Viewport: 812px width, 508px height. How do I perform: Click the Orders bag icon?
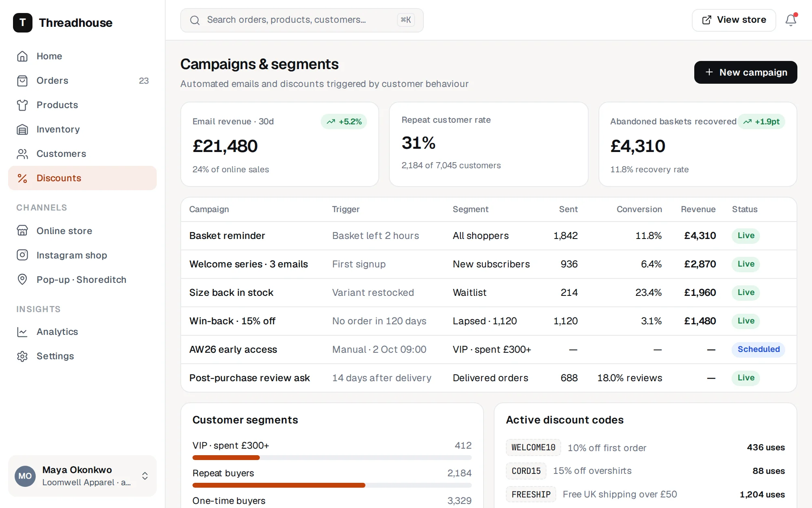[22, 80]
